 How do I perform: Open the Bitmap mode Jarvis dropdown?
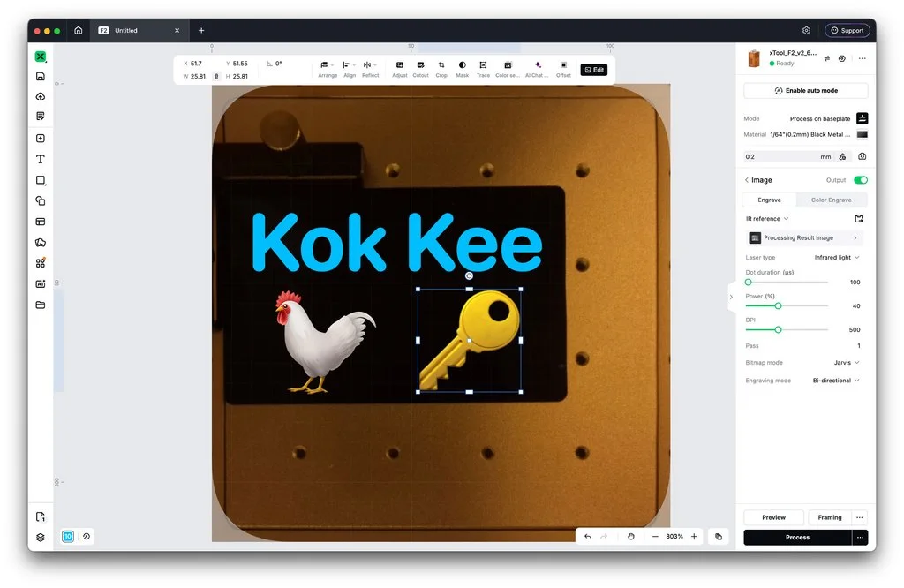pyautogui.click(x=847, y=363)
